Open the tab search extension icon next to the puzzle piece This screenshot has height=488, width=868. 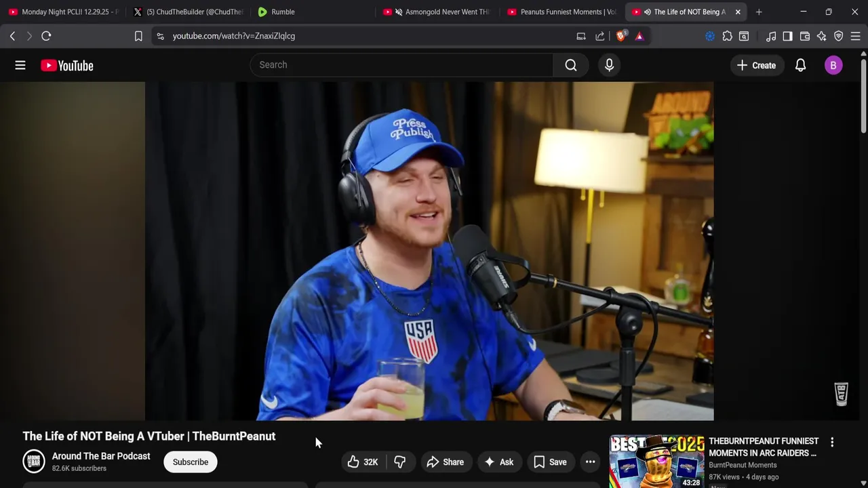[x=744, y=36]
